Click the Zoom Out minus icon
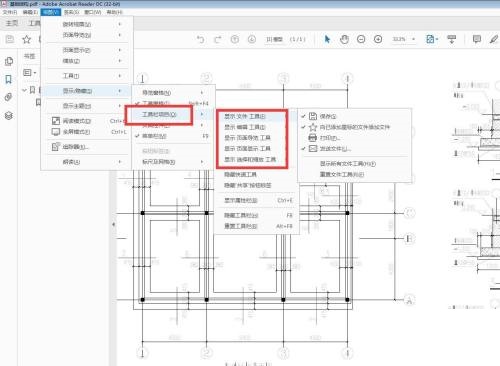This screenshot has height=366, width=500. click(361, 39)
